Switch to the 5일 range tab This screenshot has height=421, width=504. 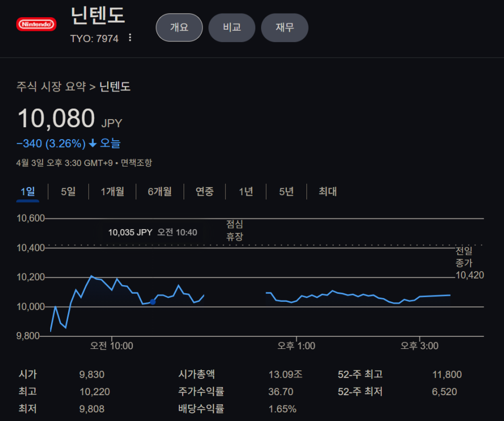tap(68, 191)
